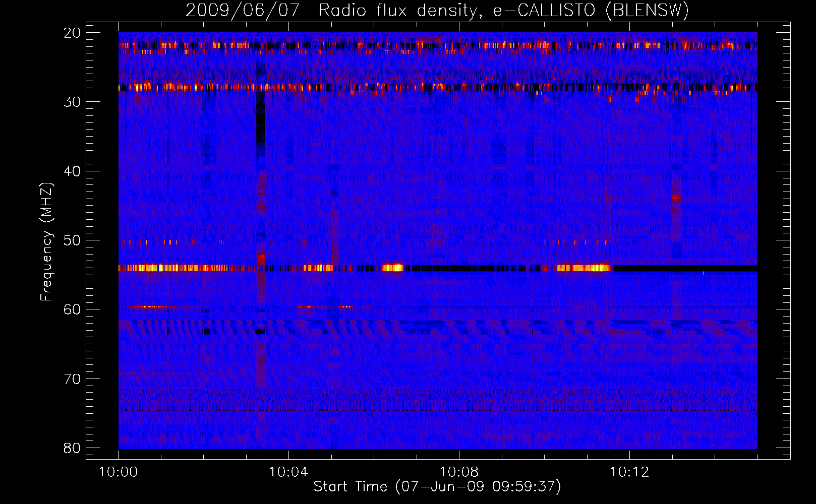Click the "Frequency (MHZ)" axis label

(46, 241)
